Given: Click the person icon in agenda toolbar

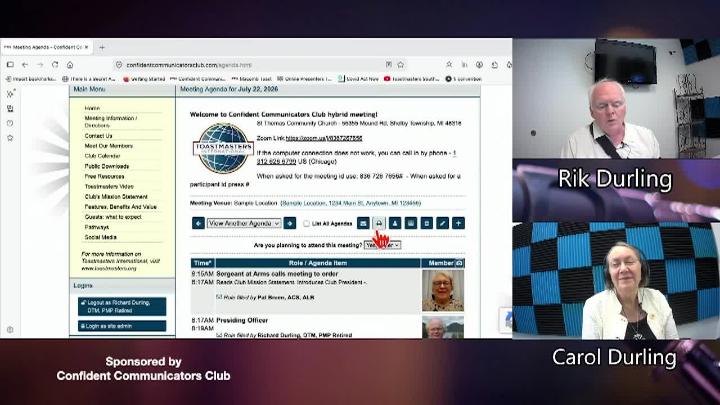Looking at the screenshot, I should click(394, 223).
